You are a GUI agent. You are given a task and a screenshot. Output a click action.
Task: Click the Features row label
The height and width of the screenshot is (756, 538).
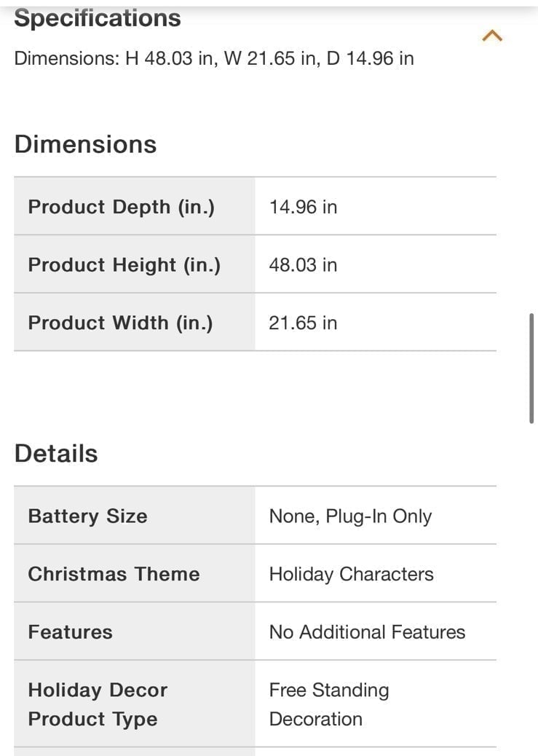coord(70,632)
